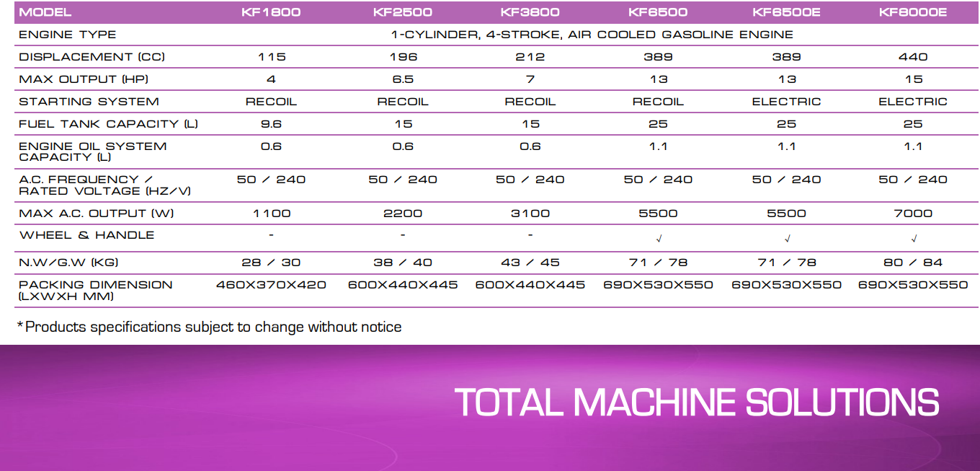Image resolution: width=980 pixels, height=471 pixels.
Task: Click the KF8000E model header
Action: pos(912,12)
